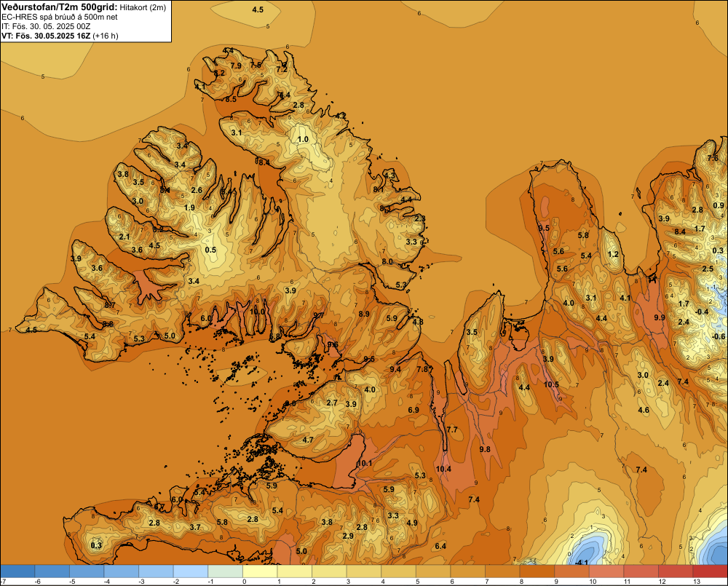Click the valid time "VT: Fös. 30.05.2025 16Z"
The width and height of the screenshot is (728, 586).
45,36
